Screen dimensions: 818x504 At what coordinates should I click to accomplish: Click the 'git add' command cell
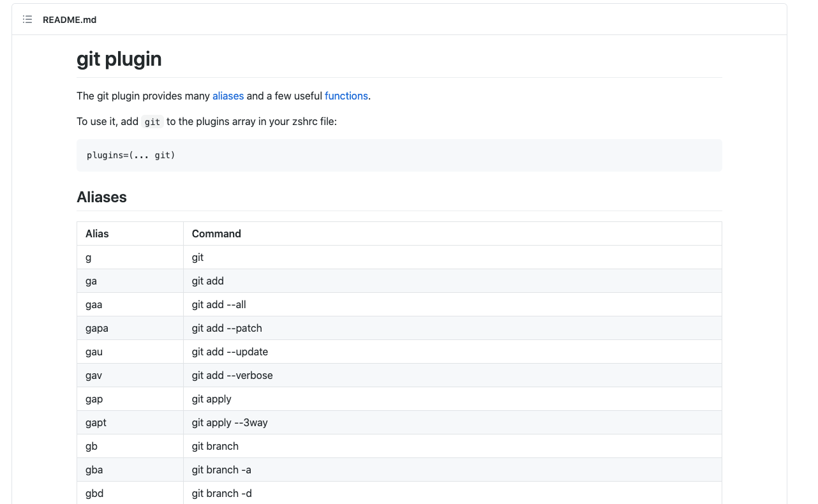point(452,281)
